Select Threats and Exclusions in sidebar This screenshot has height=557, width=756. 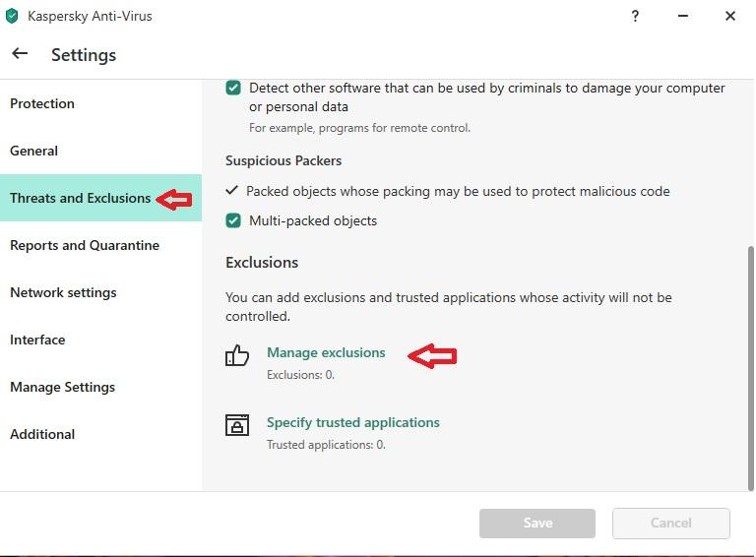(x=81, y=198)
